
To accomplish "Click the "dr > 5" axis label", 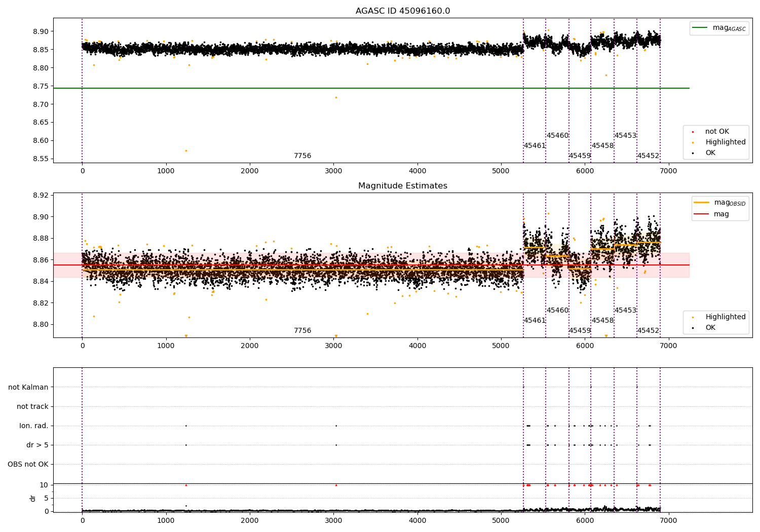I will [37, 445].
